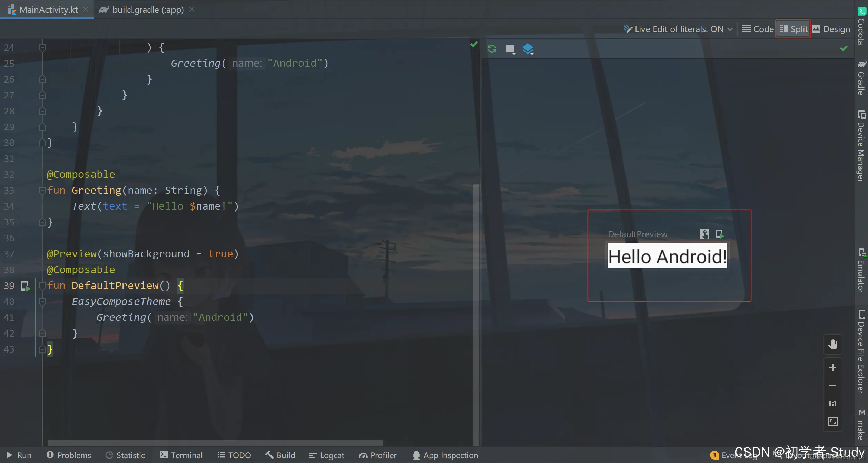This screenshot has width=868, height=463.
Task: Click the blue layers icon in preview toolbar
Action: 528,49
